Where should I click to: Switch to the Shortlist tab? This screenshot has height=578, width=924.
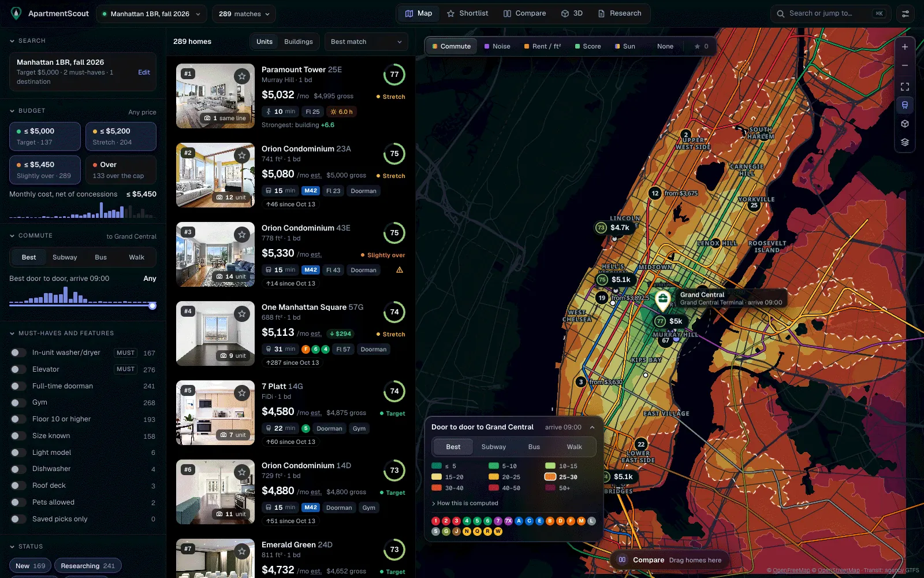coord(467,13)
